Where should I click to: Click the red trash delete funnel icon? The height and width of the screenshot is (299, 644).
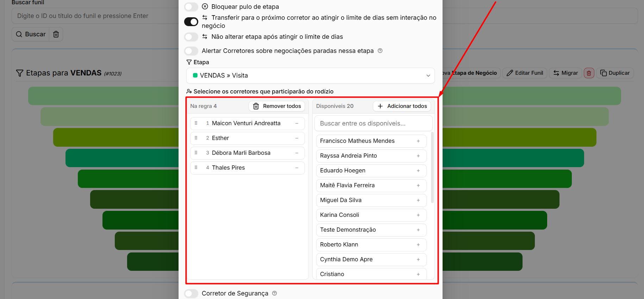point(589,73)
